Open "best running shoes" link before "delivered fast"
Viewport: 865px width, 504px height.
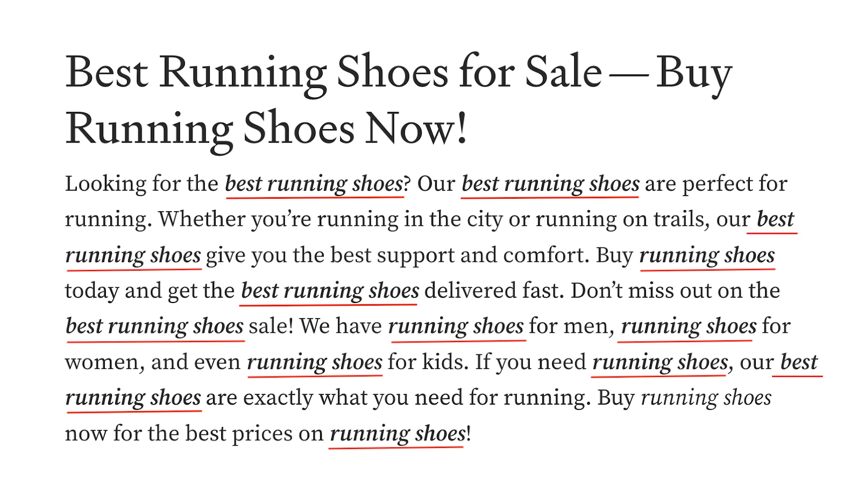click(330, 291)
